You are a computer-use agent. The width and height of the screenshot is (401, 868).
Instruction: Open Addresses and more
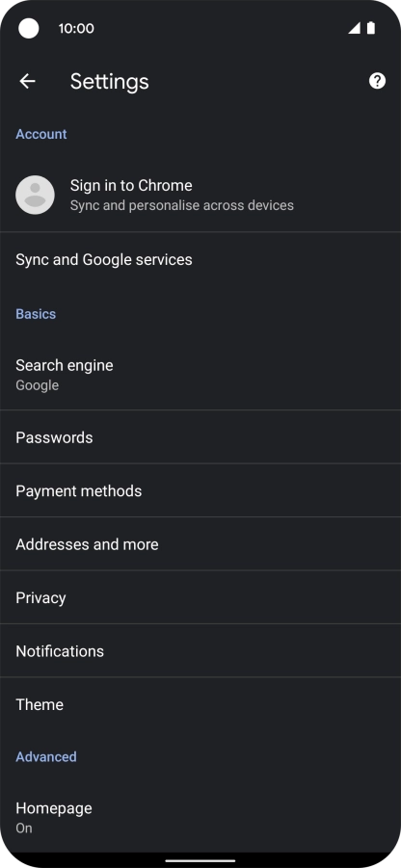click(x=200, y=544)
